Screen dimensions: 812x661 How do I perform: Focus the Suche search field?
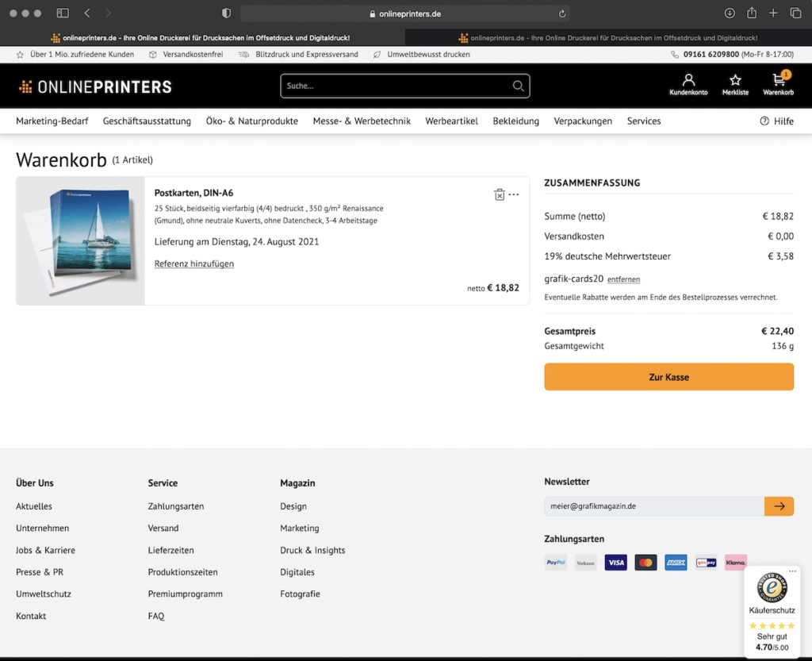[405, 86]
